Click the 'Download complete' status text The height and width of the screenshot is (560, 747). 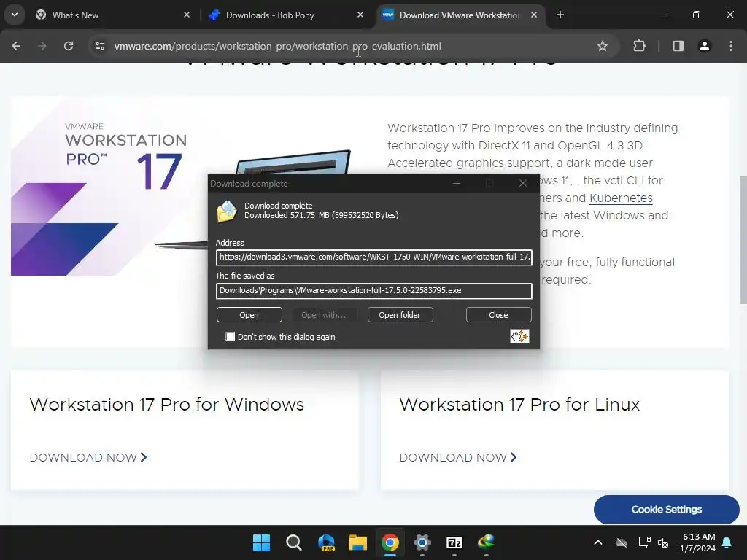tap(278, 206)
